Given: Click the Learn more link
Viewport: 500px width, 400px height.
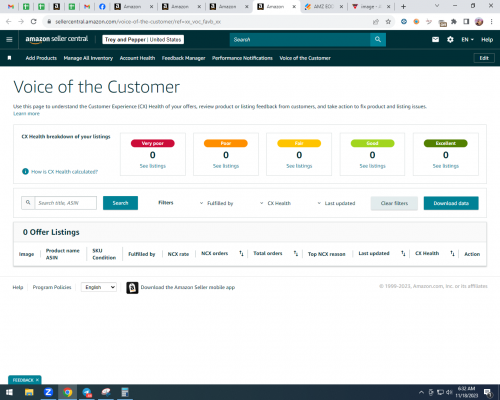Looking at the screenshot, I should (26, 114).
